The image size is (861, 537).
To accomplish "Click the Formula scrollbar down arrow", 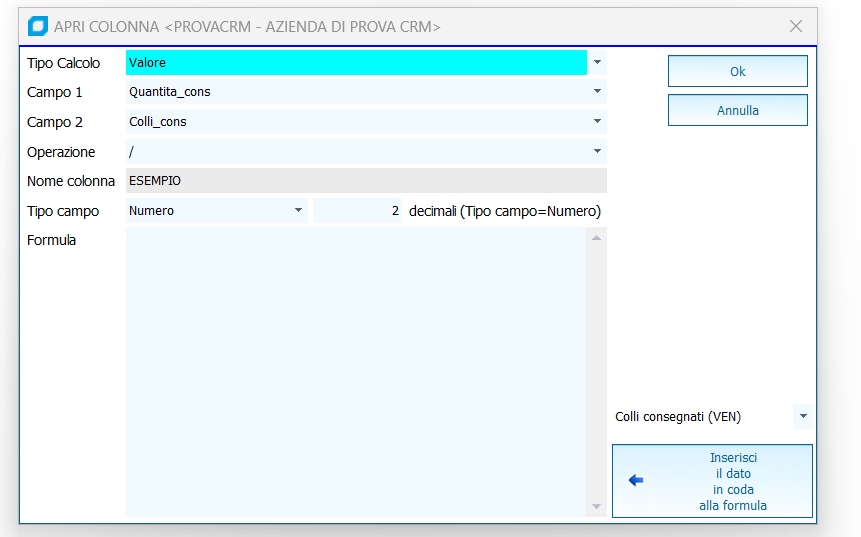I will (596, 506).
